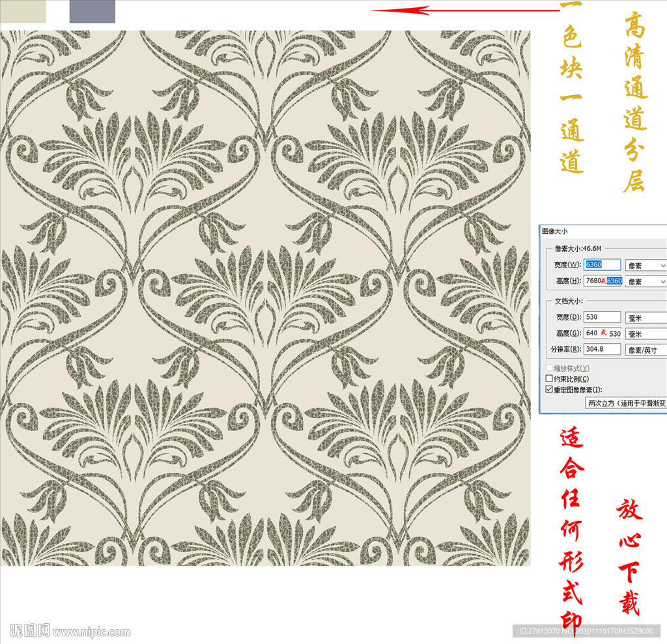
Task: Click the 分辨率(R) field showing 304.8
Action: coord(602,350)
